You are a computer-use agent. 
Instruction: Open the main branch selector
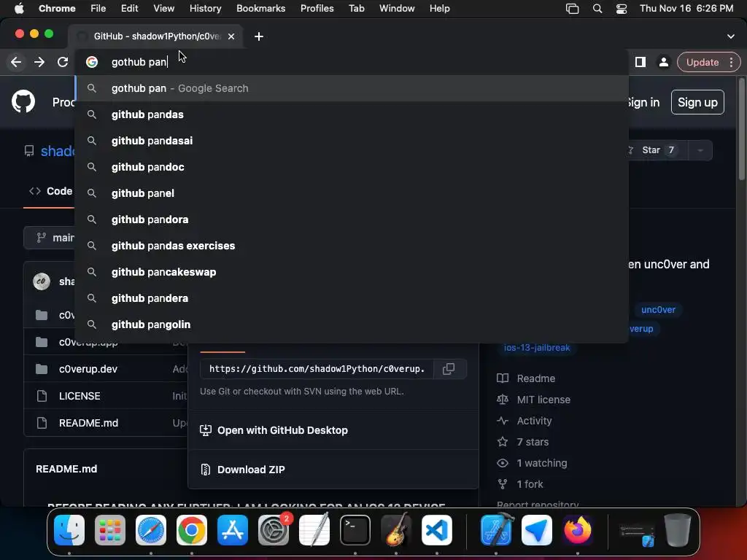pos(49,238)
